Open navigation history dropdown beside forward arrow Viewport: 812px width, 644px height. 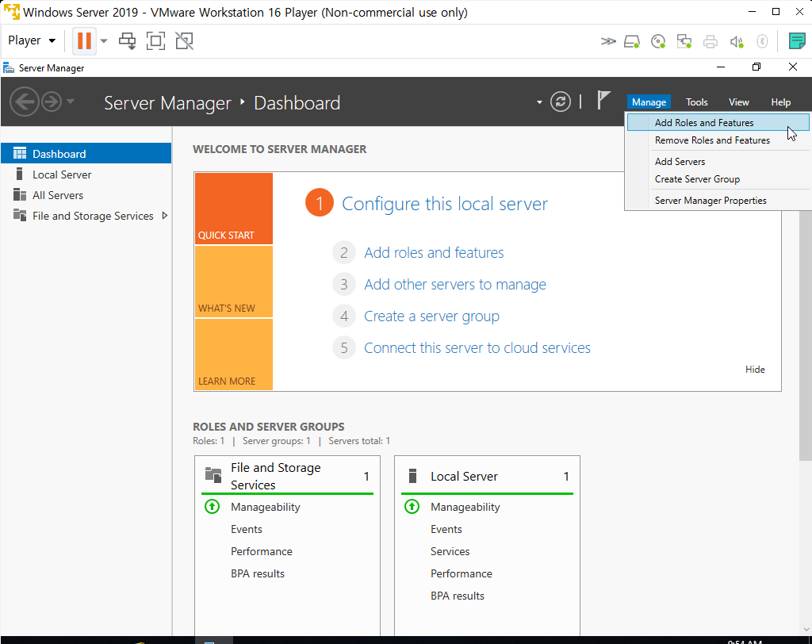click(71, 102)
